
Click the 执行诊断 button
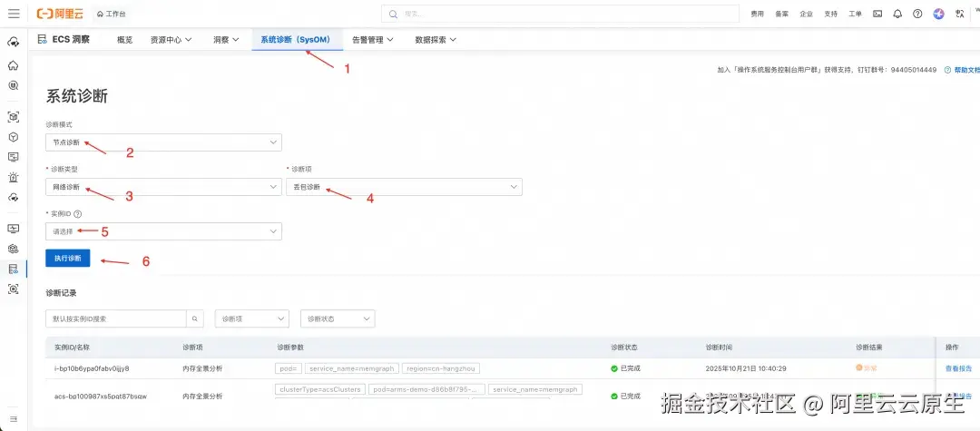coord(67,258)
